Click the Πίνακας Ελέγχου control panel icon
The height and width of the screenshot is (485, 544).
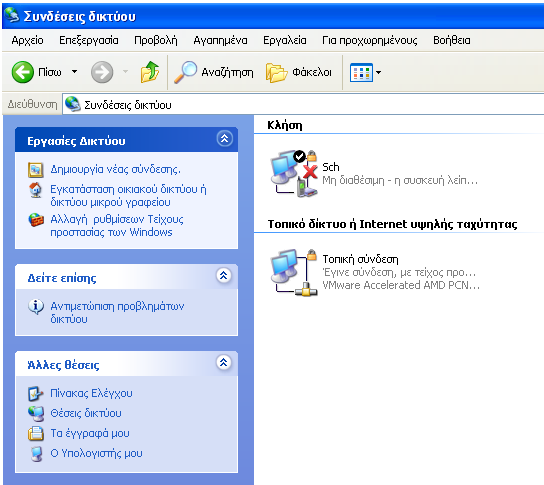(x=35, y=393)
